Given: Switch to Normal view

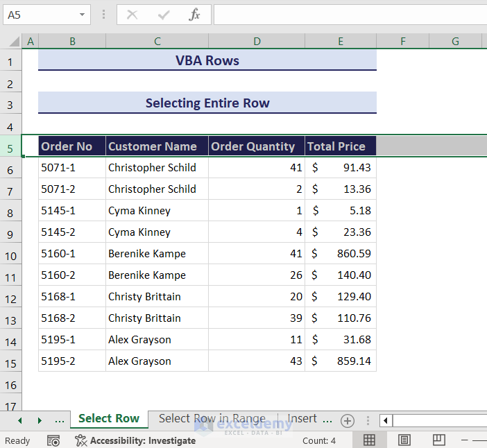Looking at the screenshot, I should 370,440.
